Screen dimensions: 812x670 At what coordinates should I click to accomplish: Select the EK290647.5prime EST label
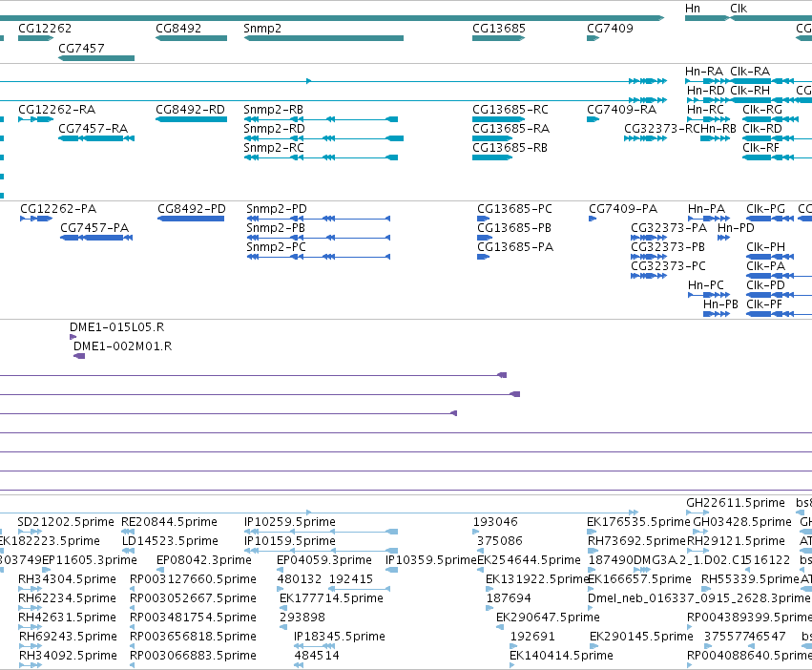coord(548,618)
